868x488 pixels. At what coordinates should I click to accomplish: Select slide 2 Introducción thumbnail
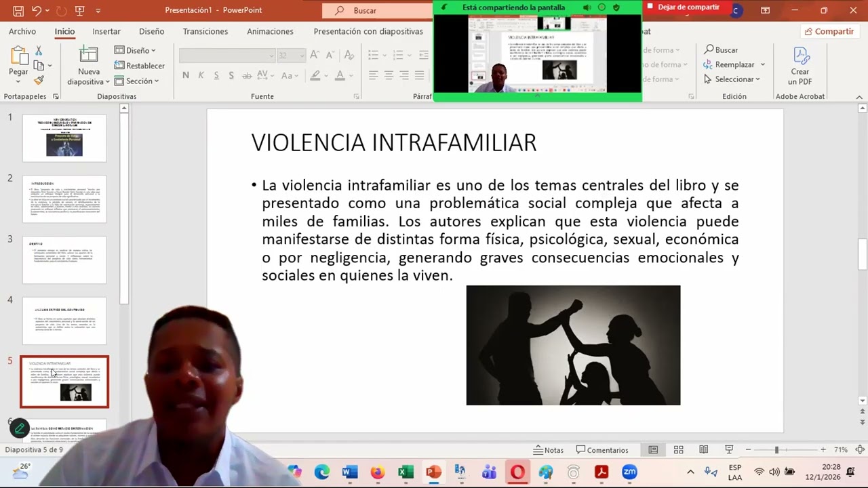click(x=64, y=199)
